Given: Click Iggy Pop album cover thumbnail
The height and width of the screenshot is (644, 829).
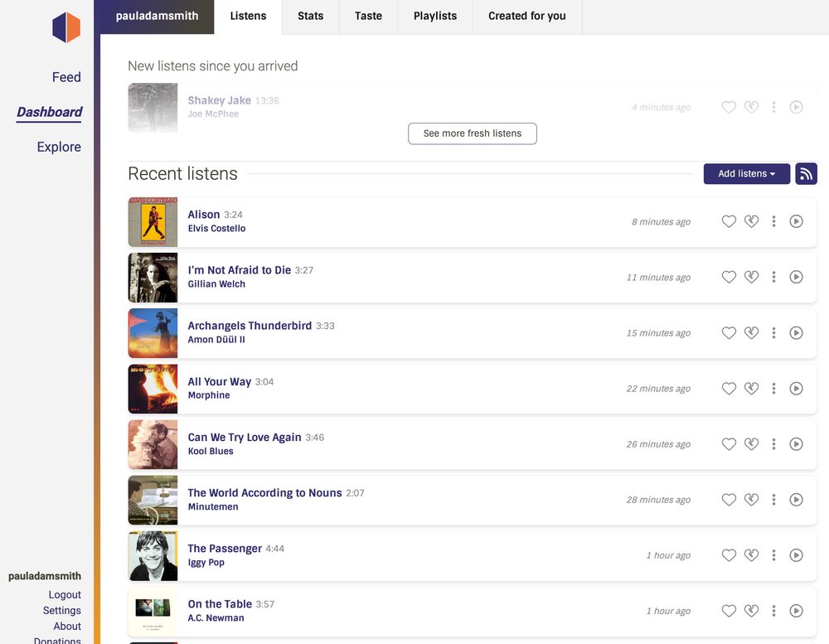Looking at the screenshot, I should tap(153, 555).
